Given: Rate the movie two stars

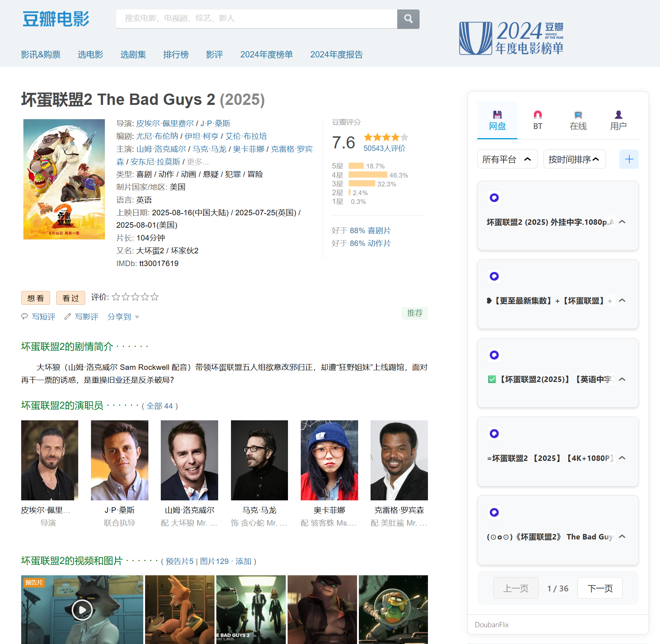Looking at the screenshot, I should (x=126, y=297).
